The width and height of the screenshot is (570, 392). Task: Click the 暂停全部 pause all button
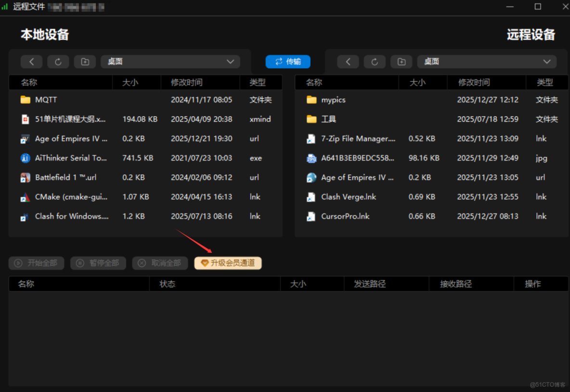coord(98,263)
